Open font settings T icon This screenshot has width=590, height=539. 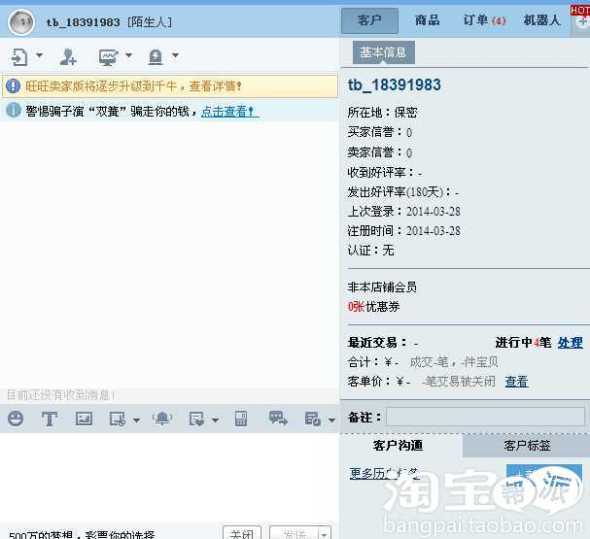point(49,419)
